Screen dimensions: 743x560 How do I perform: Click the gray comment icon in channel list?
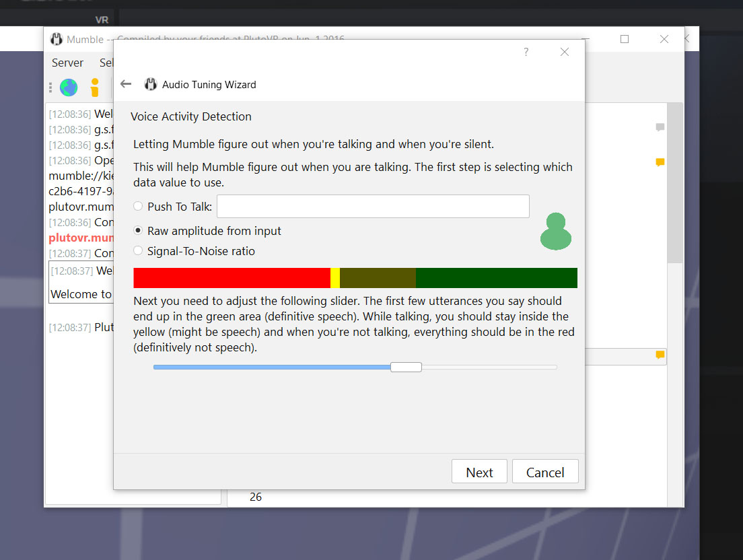tap(660, 127)
